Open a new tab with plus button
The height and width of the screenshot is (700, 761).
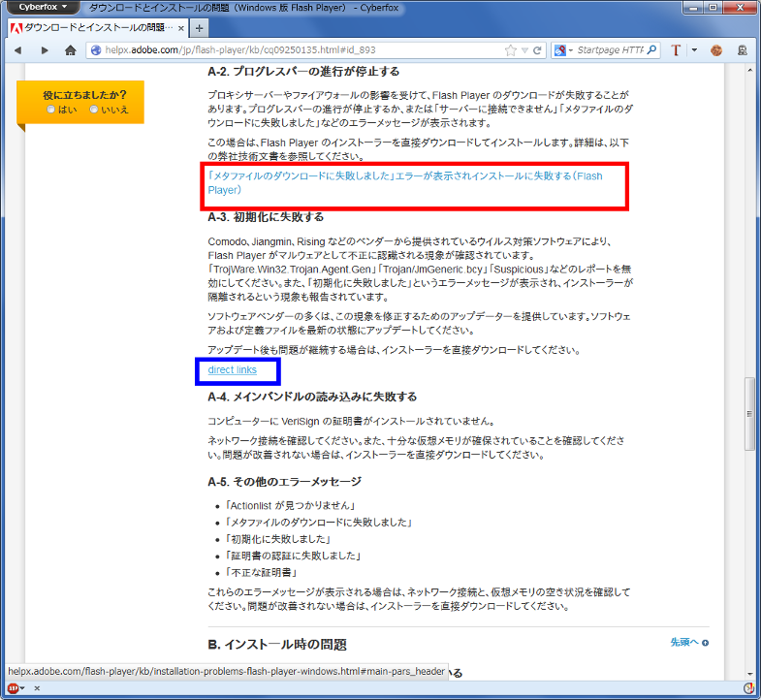pyautogui.click(x=199, y=28)
